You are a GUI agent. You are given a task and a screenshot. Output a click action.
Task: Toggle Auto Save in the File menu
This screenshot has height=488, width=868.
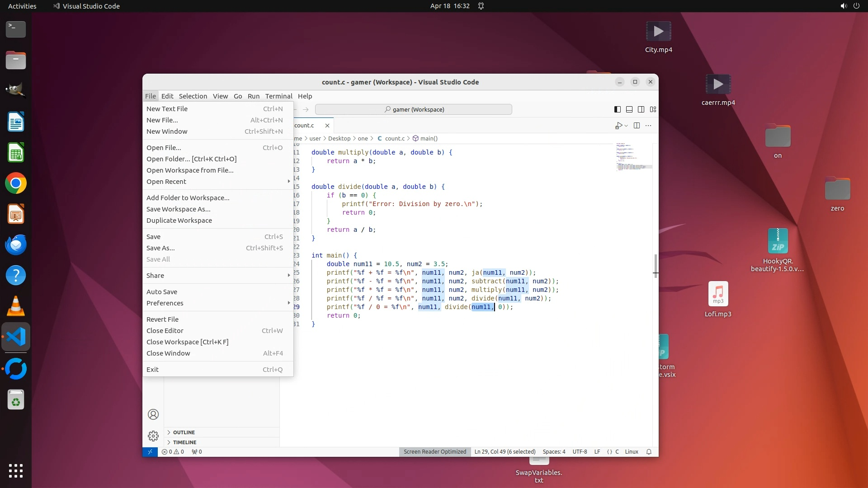coord(162,292)
